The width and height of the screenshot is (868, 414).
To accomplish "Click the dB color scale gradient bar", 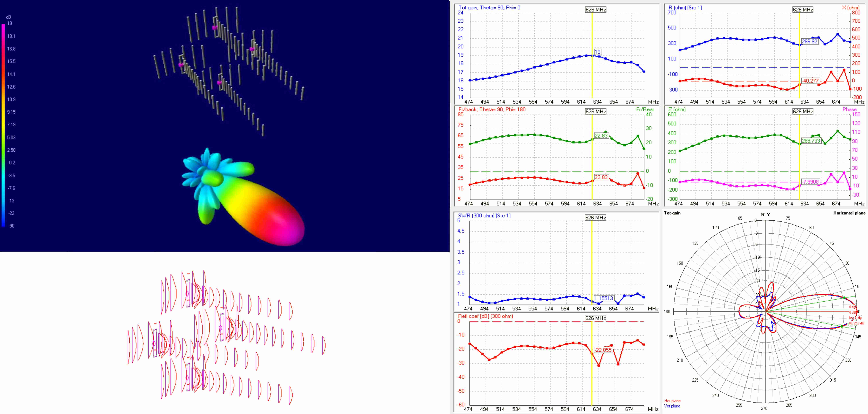I will [x=3, y=125].
